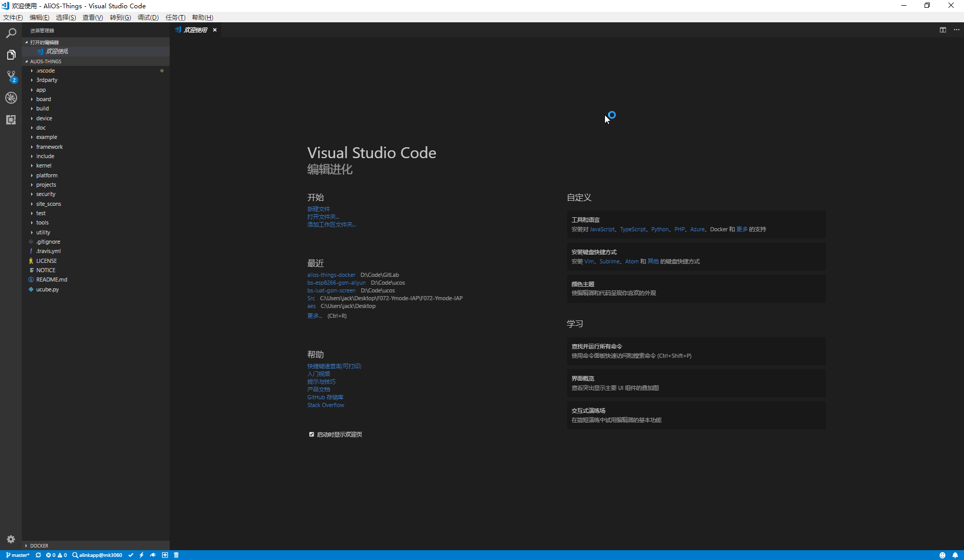Open 颜色主题 customization card

click(x=696, y=288)
